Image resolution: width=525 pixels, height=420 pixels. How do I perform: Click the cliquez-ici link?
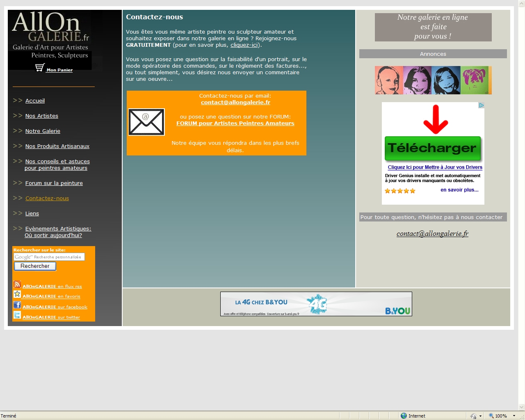[244, 45]
